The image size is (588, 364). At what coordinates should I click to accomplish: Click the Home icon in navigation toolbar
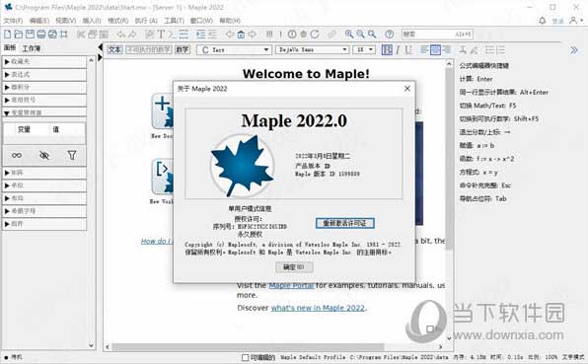click(241, 35)
